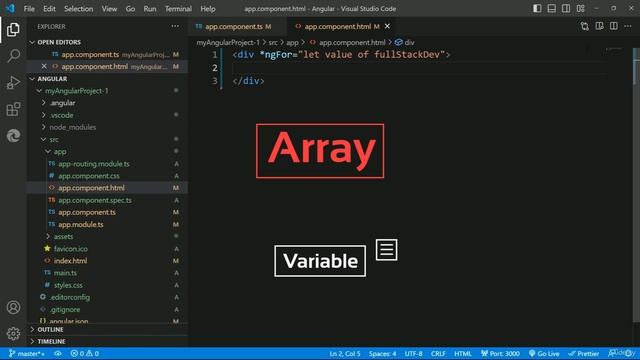This screenshot has height=360, width=640.
Task: Open the Edit menu
Action: (x=49, y=9)
